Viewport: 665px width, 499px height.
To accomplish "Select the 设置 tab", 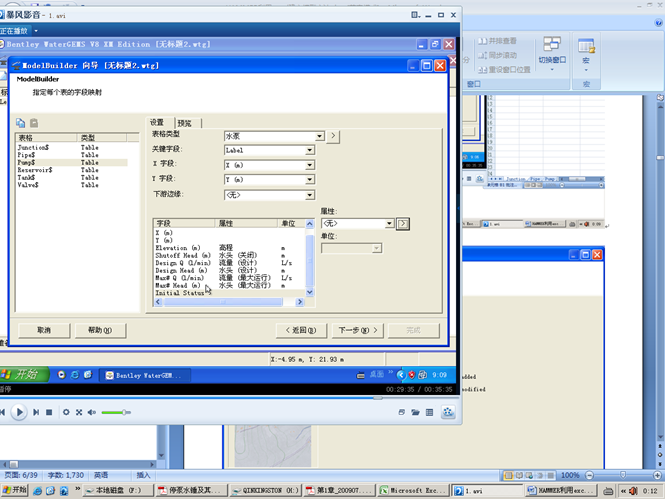I will coord(157,122).
